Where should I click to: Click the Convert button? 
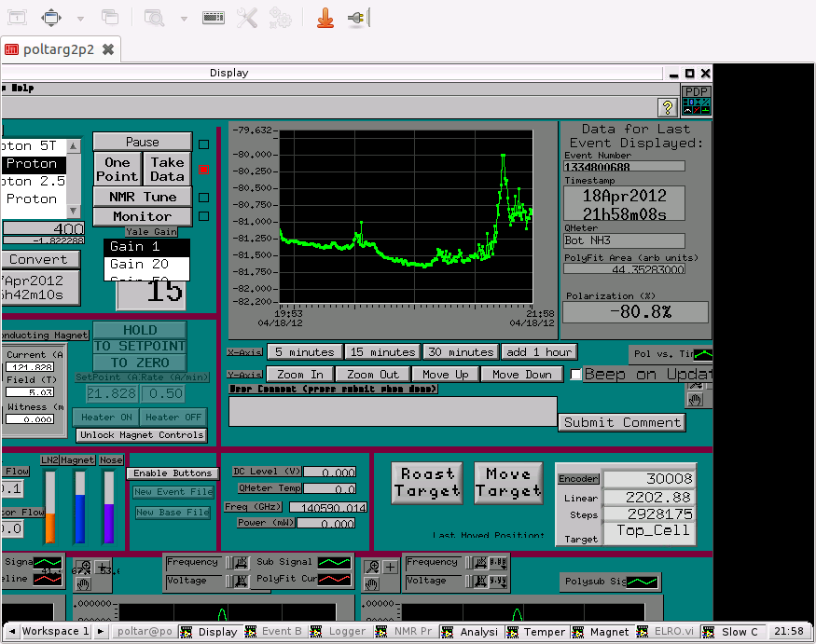pos(40,259)
